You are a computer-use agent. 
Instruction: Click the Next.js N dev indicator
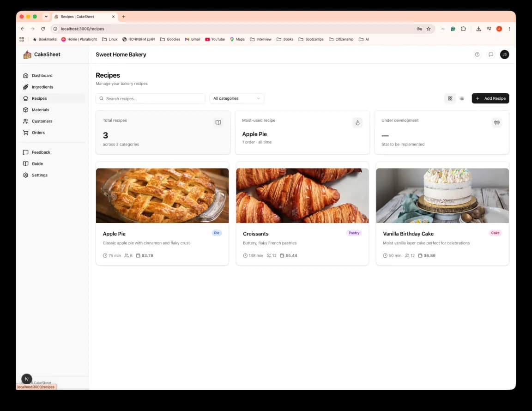[26, 379]
